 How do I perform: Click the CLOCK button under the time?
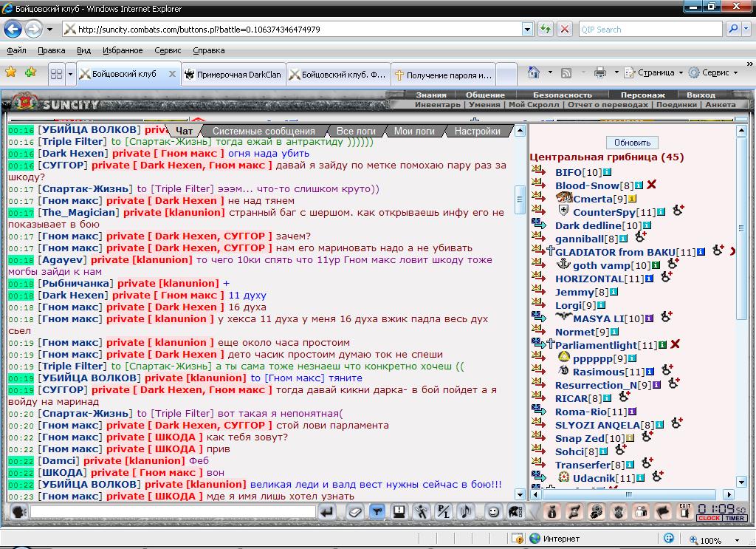pos(709,518)
